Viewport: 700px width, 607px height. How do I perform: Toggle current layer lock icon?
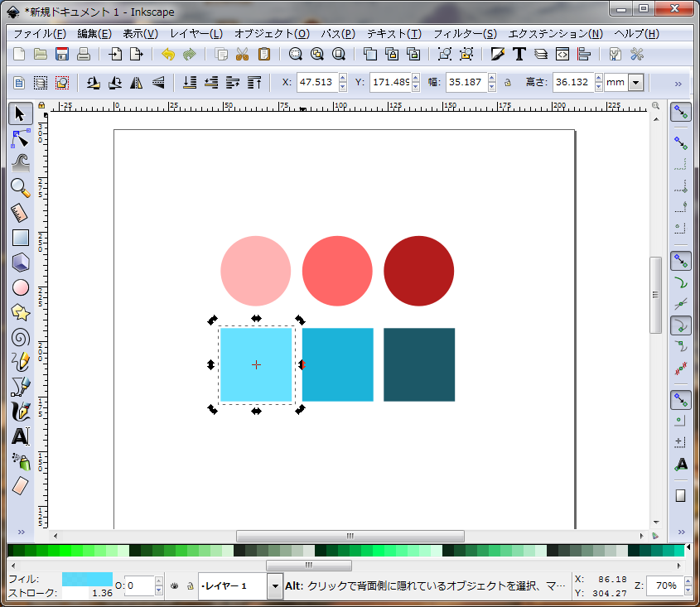point(191,586)
